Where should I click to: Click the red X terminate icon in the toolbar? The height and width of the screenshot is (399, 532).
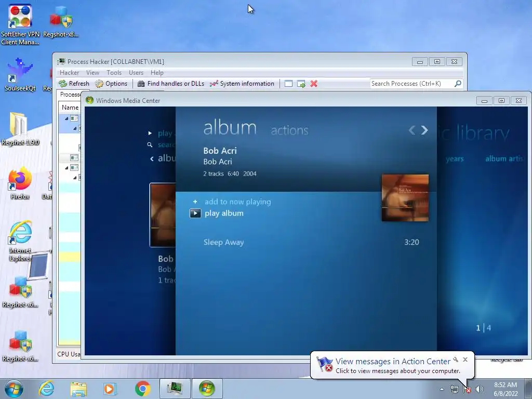tap(314, 84)
